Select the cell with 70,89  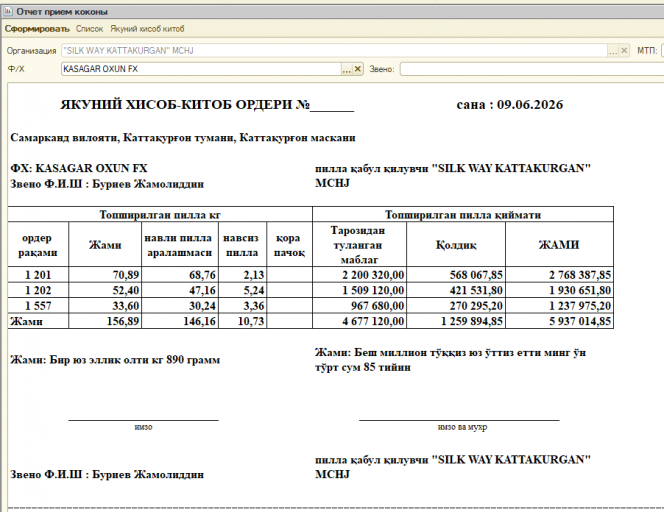[105, 275]
